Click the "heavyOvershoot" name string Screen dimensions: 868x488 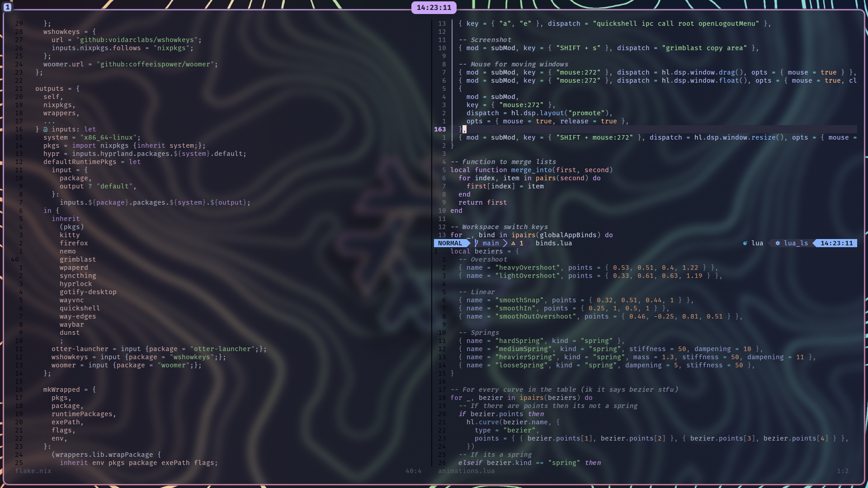tap(527, 267)
